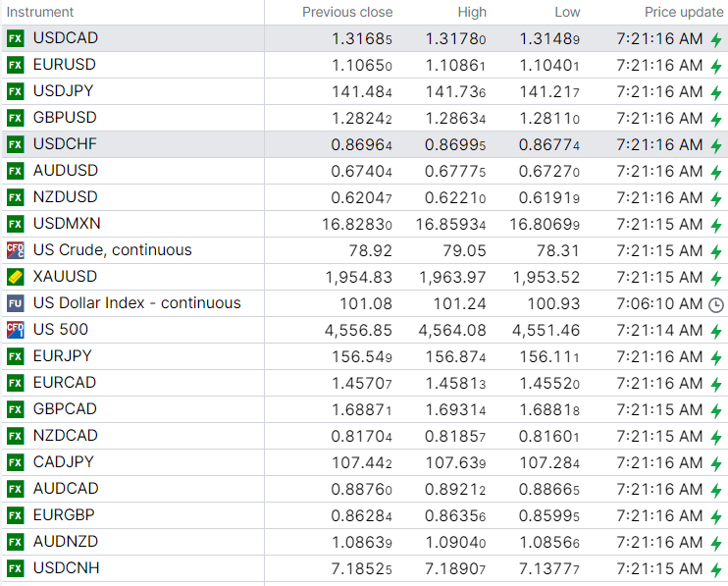The image size is (728, 586).
Task: Sort by the Instrument column header
Action: (40, 12)
